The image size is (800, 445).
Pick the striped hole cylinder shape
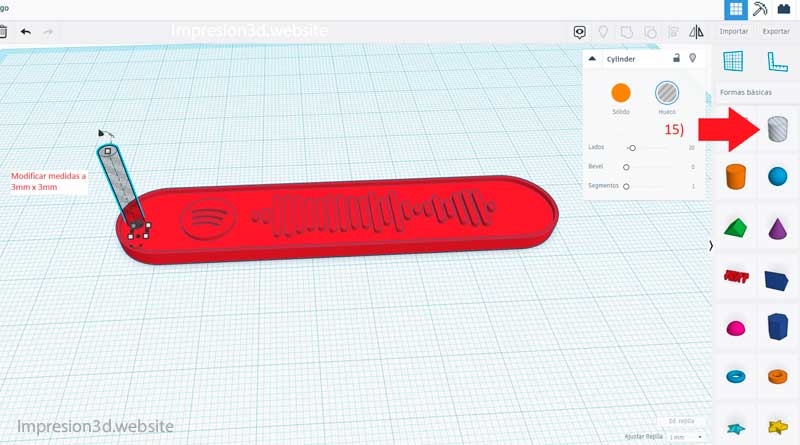[778, 129]
